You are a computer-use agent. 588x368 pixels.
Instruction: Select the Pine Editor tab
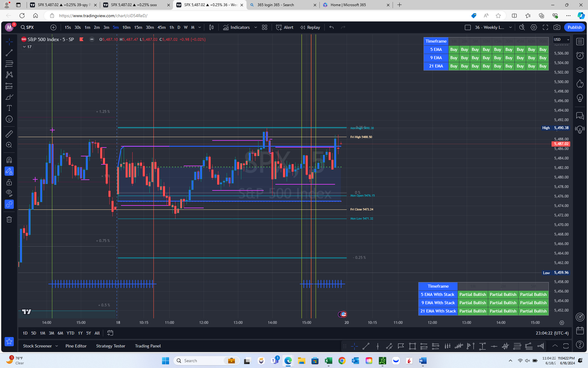(75, 346)
